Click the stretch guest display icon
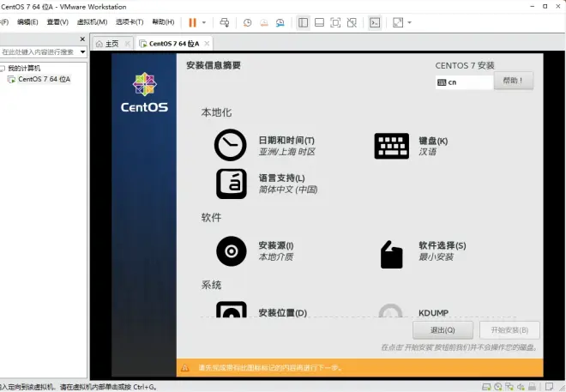The image size is (566, 392). coord(398,23)
